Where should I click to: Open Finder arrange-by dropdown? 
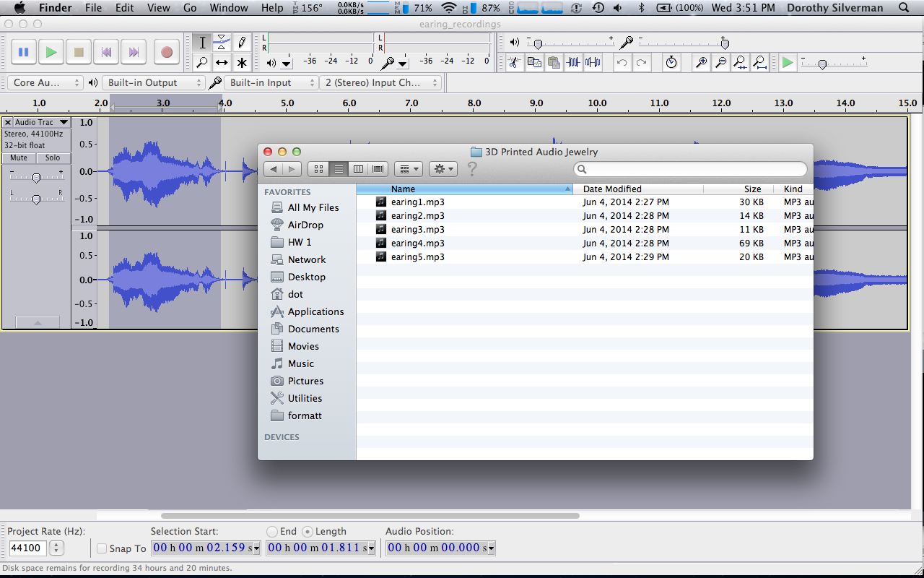[409, 169]
